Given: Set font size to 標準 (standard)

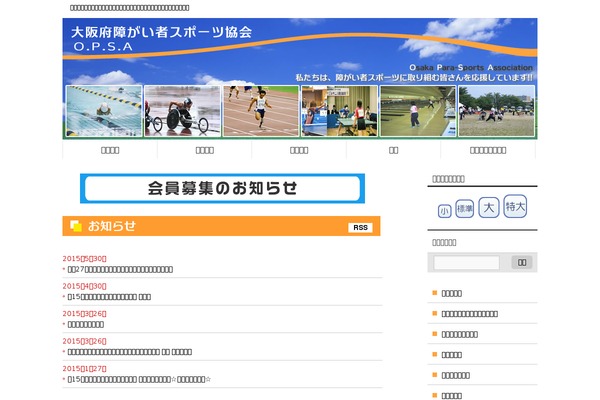Looking at the screenshot, I should click(x=465, y=209).
